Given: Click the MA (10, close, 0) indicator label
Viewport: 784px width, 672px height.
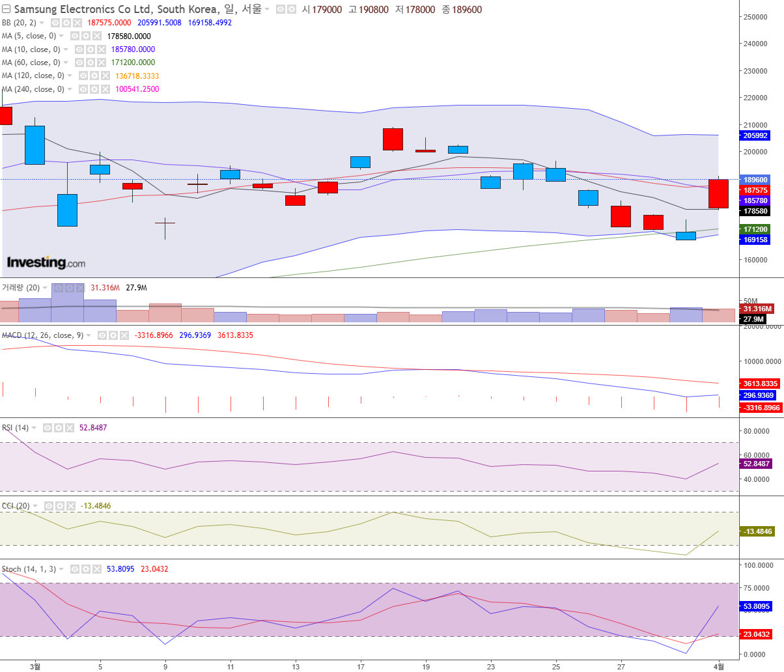Looking at the screenshot, I should point(31,49).
